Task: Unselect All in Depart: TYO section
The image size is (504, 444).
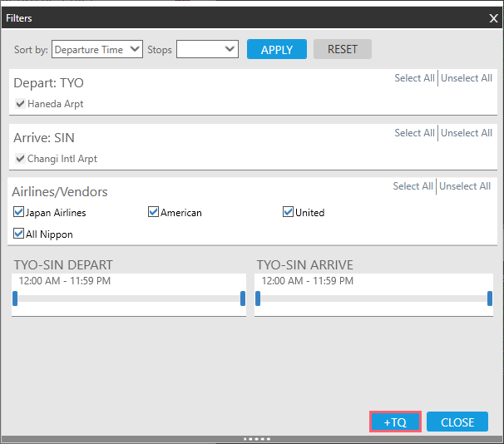Action: (x=467, y=78)
